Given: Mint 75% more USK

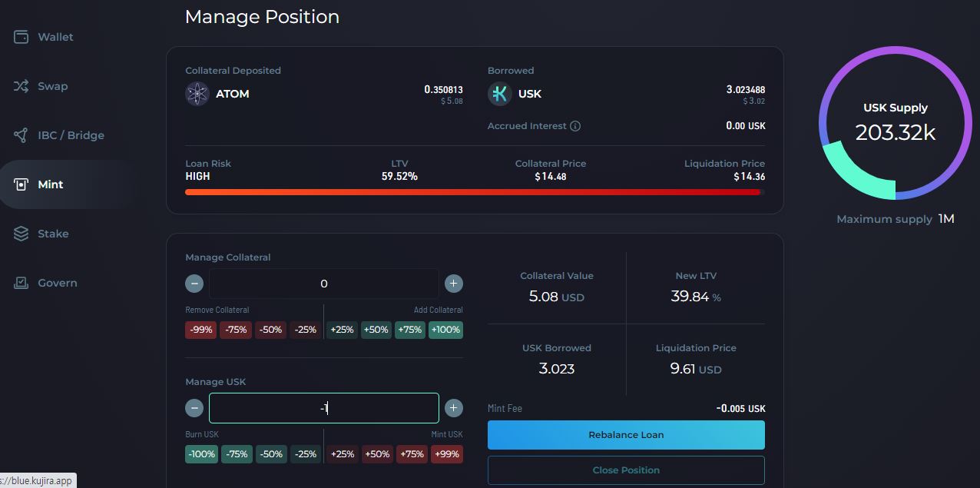Looking at the screenshot, I should [x=412, y=454].
